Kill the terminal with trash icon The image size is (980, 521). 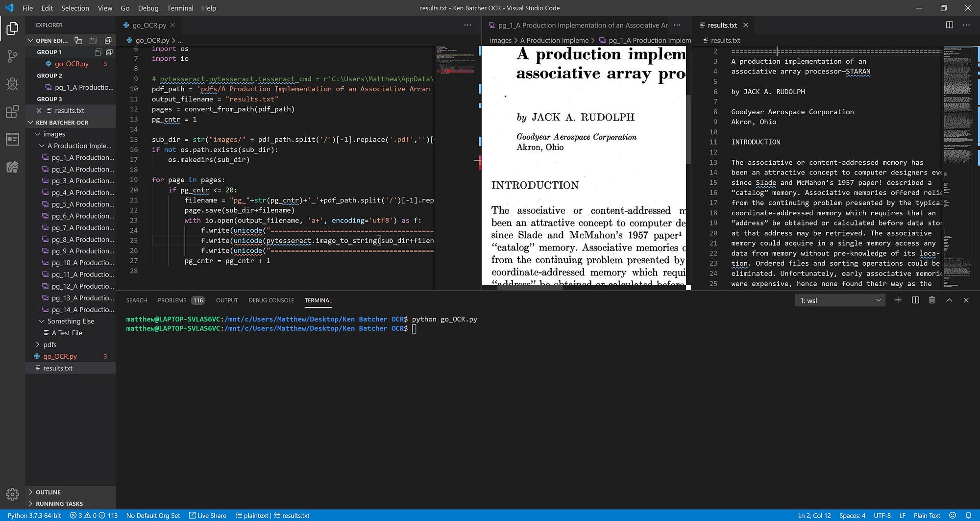(x=932, y=300)
